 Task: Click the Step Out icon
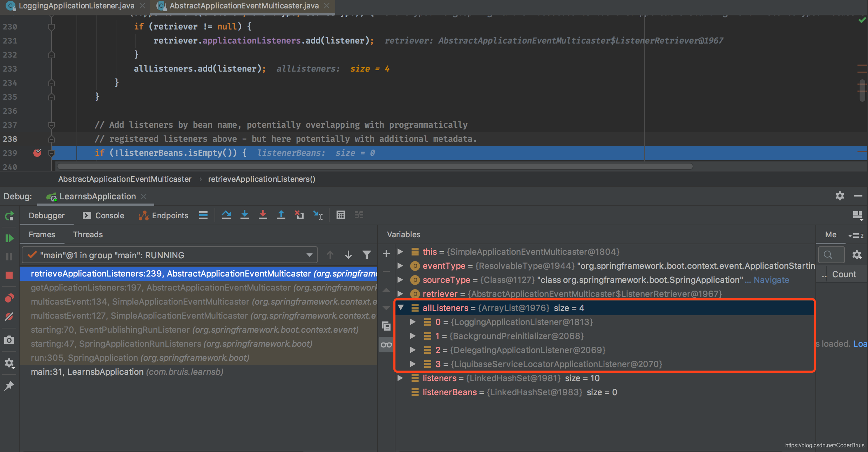(281, 215)
